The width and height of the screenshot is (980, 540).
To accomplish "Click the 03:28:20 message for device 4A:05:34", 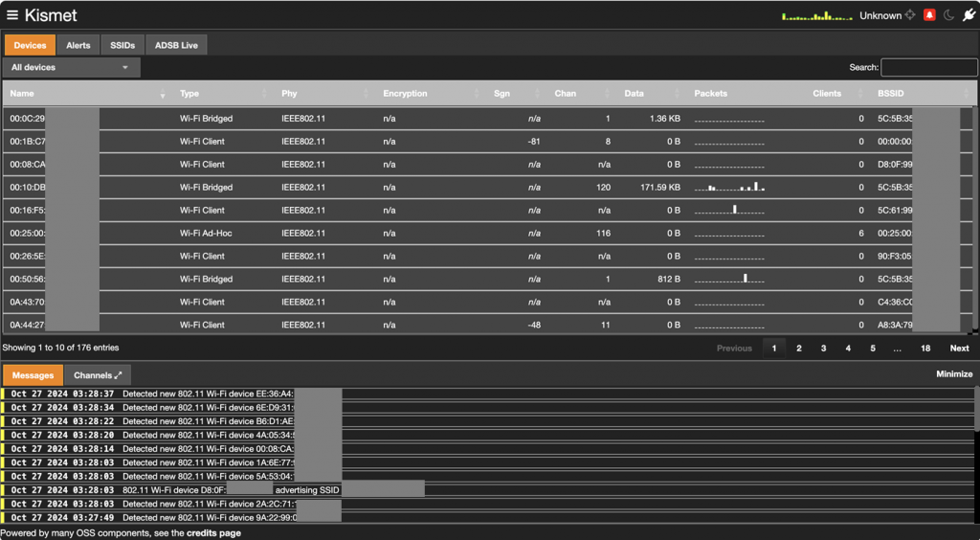I will coord(487,435).
